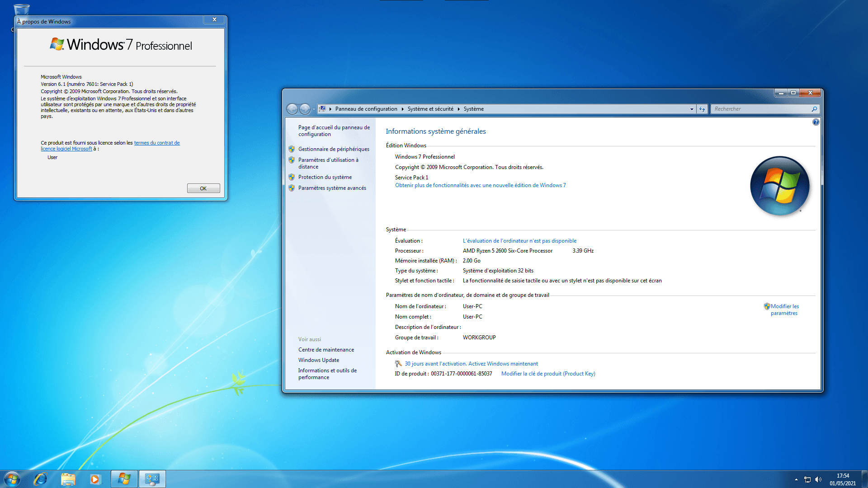Image resolution: width=868 pixels, height=488 pixels.
Task: Open the Start menu orb
Action: coord(12,479)
